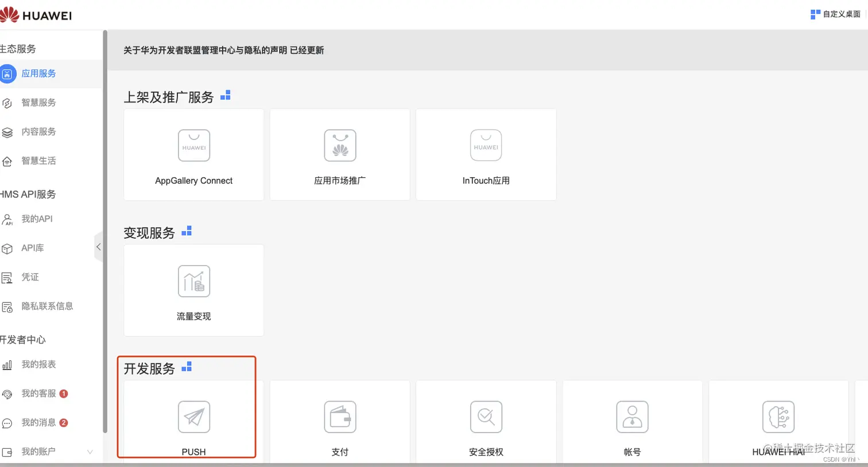The height and width of the screenshot is (467, 868).
Task: Click the 生态服务 section header
Action: coord(18,49)
